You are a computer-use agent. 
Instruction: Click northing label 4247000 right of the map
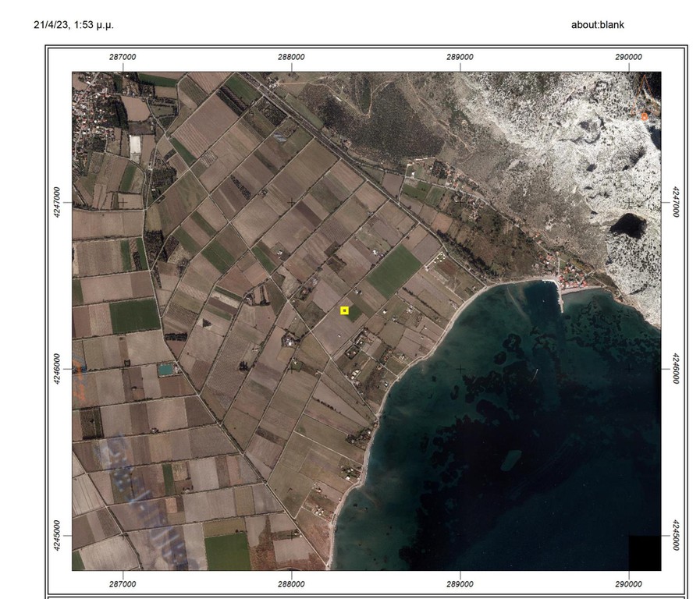pyautogui.click(x=676, y=202)
